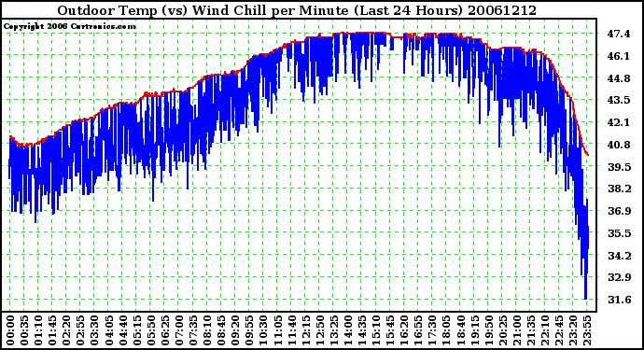Click the 00:35 time axis label
644x350 pixels.
[24, 330]
